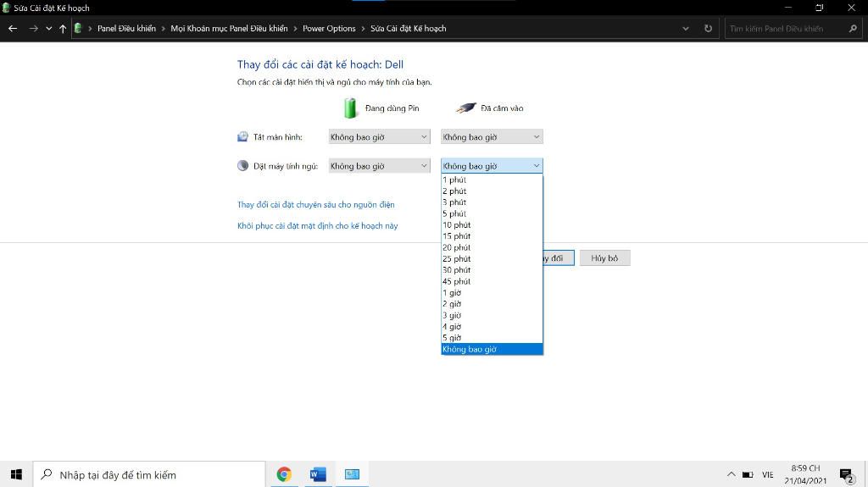Choose 3 phút option
Viewport: 868px width, 487px height.
(492, 202)
